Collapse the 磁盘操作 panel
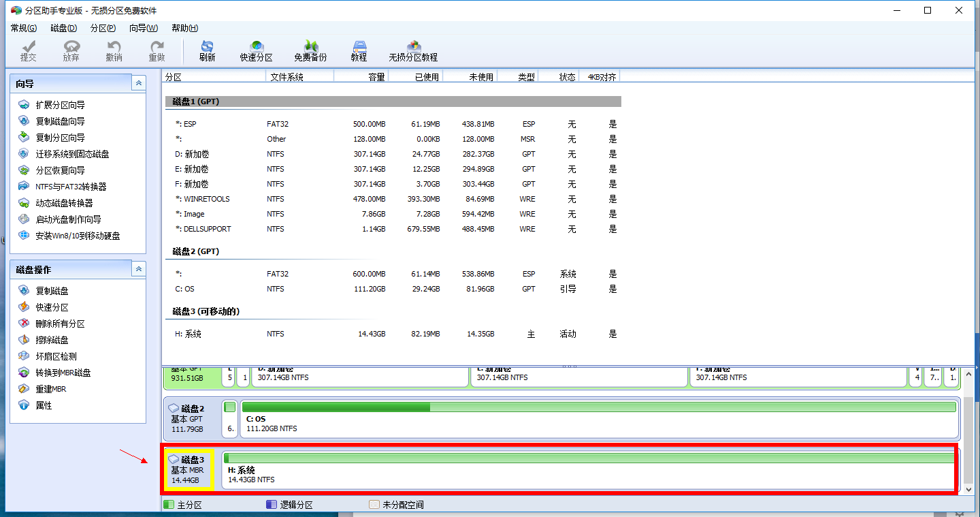This screenshot has height=517, width=980. point(139,269)
